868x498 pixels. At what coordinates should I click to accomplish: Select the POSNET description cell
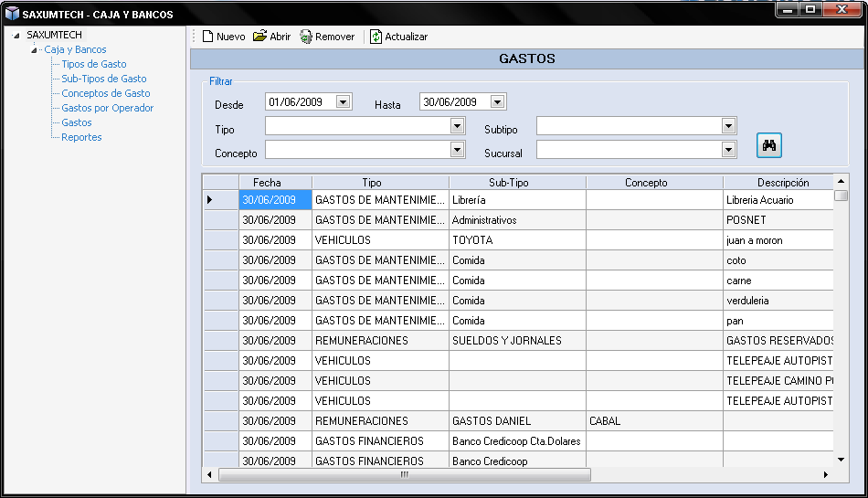coord(778,220)
